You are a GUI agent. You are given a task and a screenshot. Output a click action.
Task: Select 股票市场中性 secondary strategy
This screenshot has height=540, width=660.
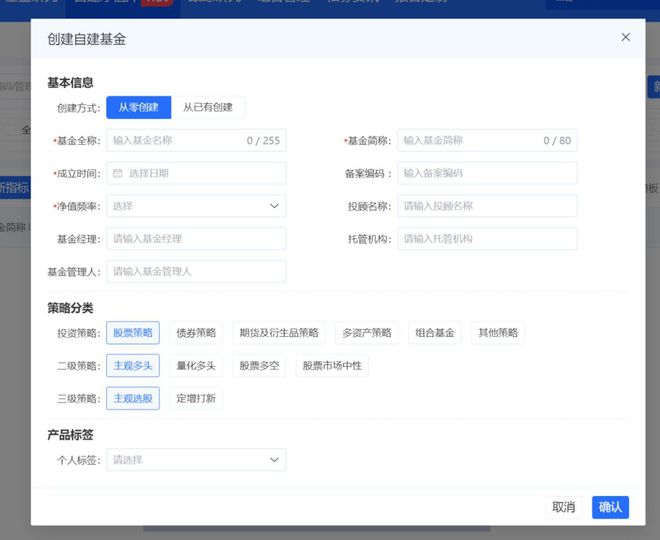[332, 366]
